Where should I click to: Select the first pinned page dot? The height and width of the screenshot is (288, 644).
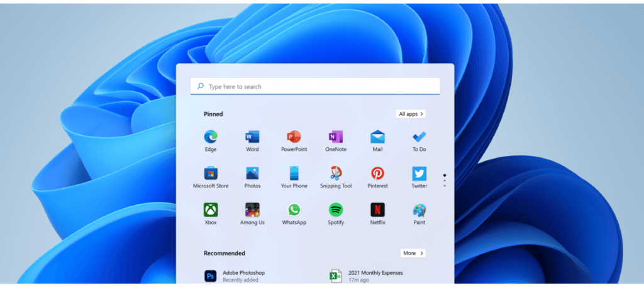[445, 175]
